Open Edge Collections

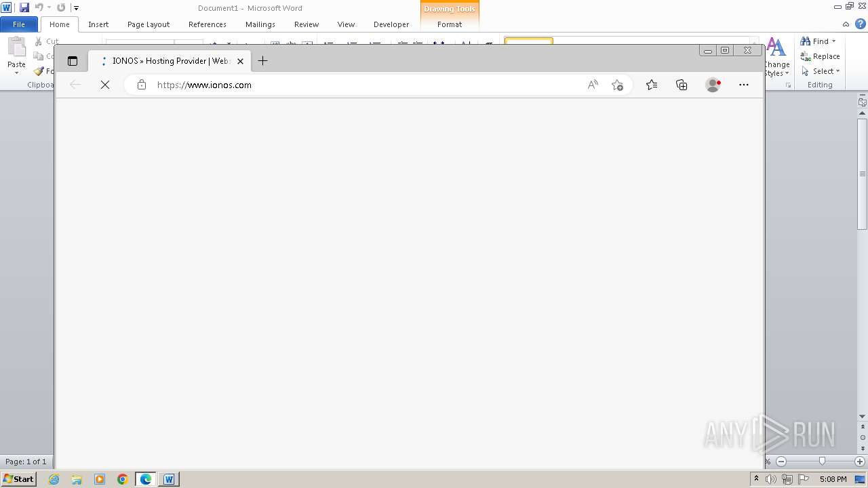(x=682, y=85)
